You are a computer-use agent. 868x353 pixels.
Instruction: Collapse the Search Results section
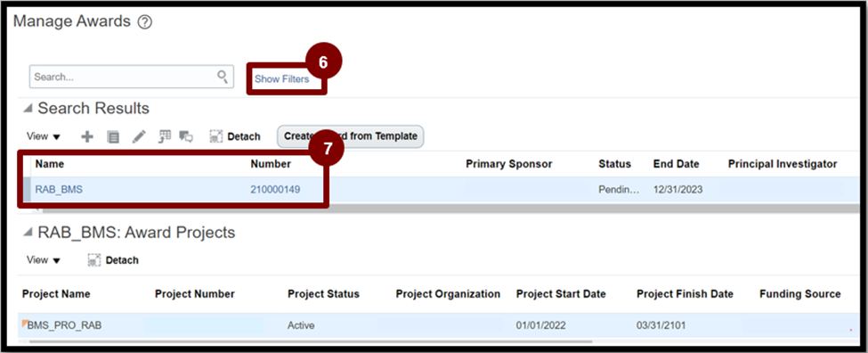tap(28, 109)
